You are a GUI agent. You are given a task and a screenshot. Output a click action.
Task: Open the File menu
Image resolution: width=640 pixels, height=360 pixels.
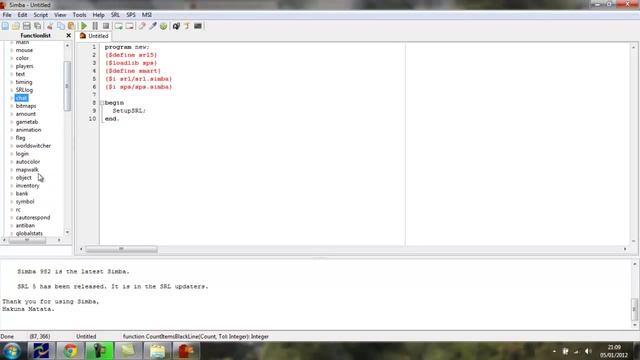click(7, 15)
